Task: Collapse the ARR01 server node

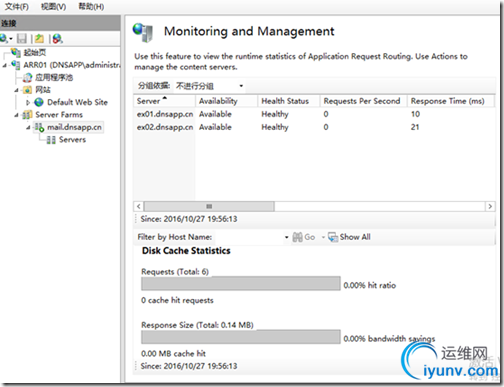Action: pyautogui.click(x=5, y=65)
